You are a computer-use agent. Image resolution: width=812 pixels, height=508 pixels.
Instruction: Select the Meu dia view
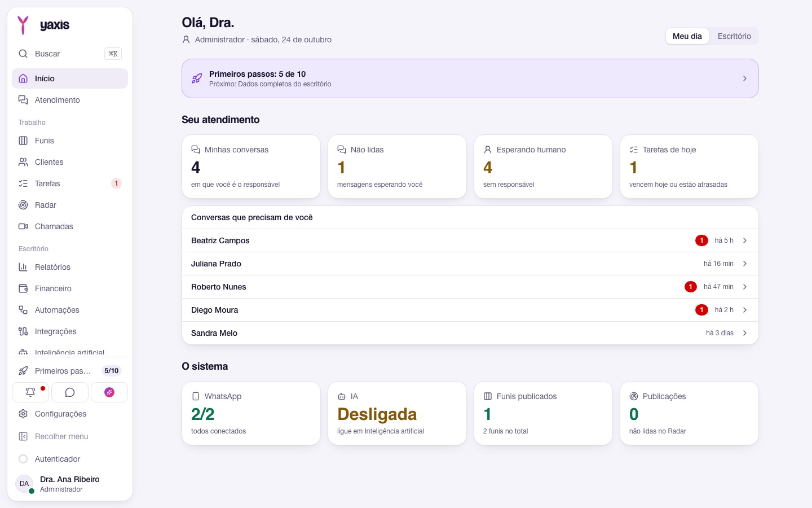(x=687, y=36)
